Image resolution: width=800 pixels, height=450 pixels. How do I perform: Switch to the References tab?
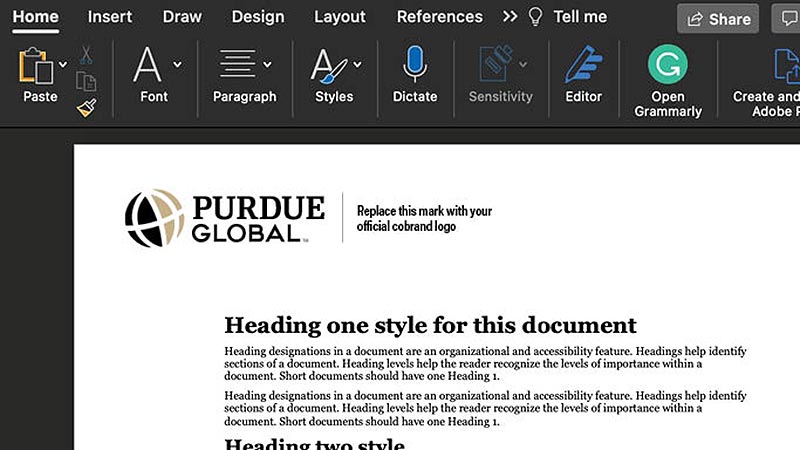click(x=439, y=17)
